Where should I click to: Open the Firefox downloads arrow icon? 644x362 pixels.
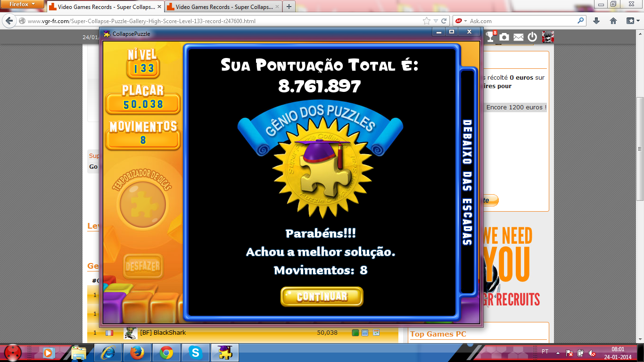click(596, 21)
